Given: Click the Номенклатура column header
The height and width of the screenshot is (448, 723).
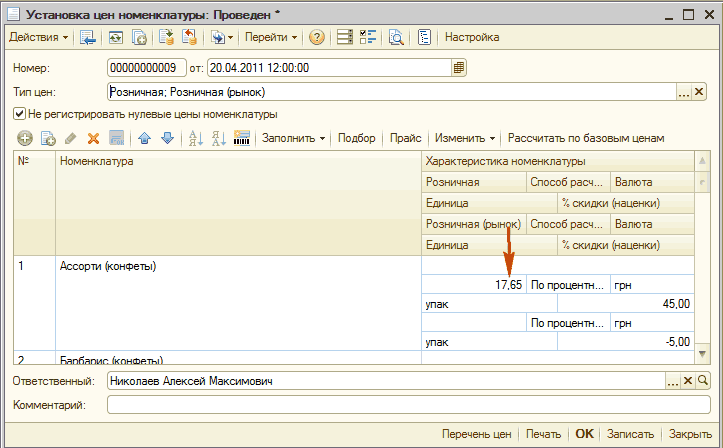Looking at the screenshot, I should (x=238, y=203).
